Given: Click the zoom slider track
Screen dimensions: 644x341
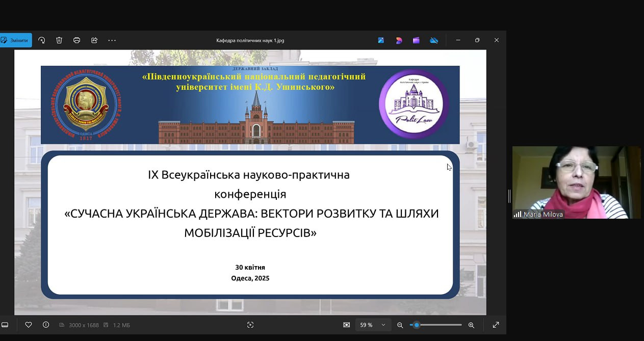Looking at the screenshot, I should coord(439,325).
